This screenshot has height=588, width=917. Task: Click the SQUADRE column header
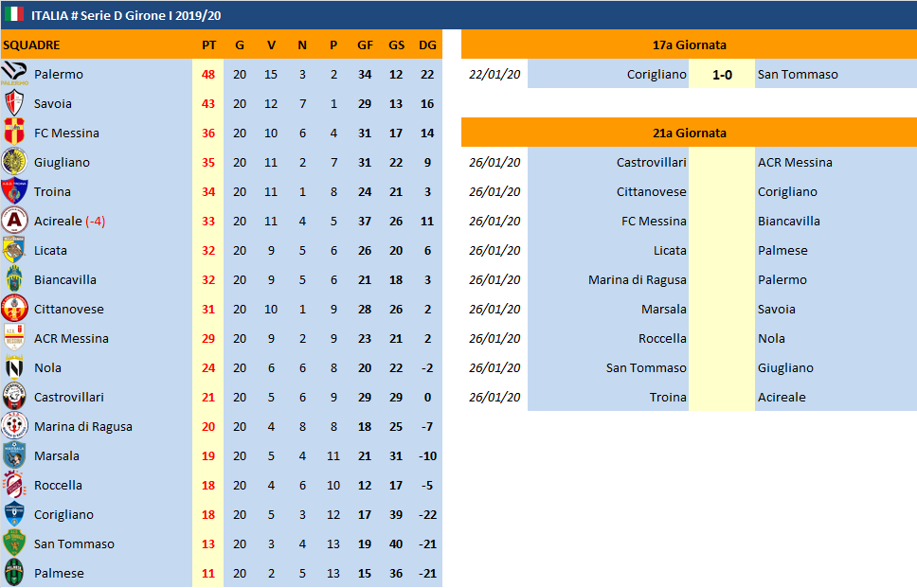click(x=32, y=45)
